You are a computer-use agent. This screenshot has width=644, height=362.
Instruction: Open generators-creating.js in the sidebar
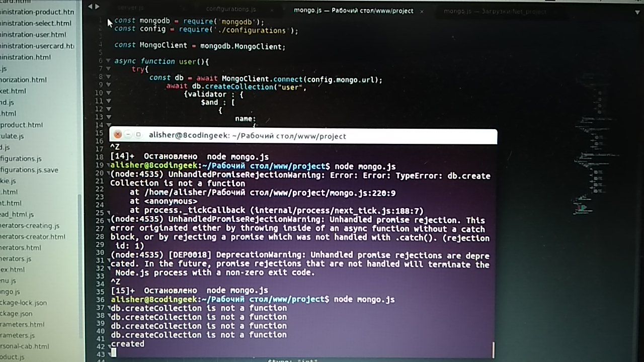[30, 226]
